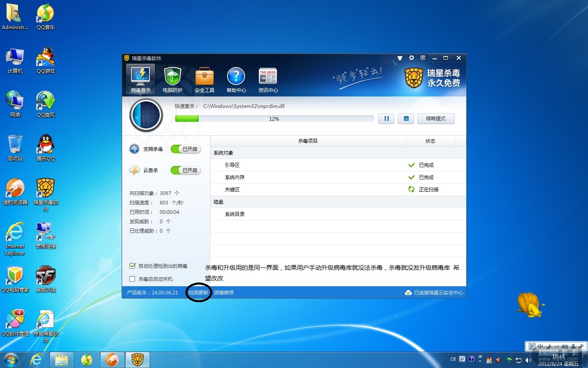The height and width of the screenshot is (368, 588).
Task: Go to the 帮助中心 help tab
Action: (236, 79)
